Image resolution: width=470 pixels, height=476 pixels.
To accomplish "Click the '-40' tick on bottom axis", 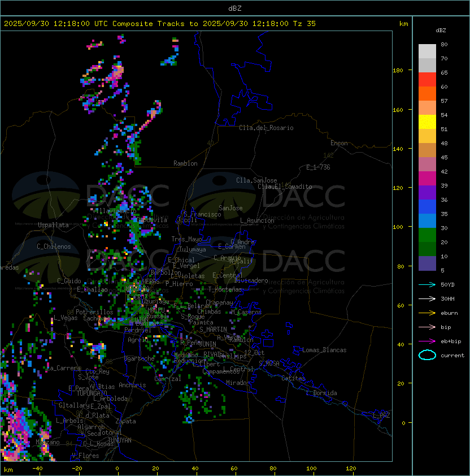I will tap(37, 469).
